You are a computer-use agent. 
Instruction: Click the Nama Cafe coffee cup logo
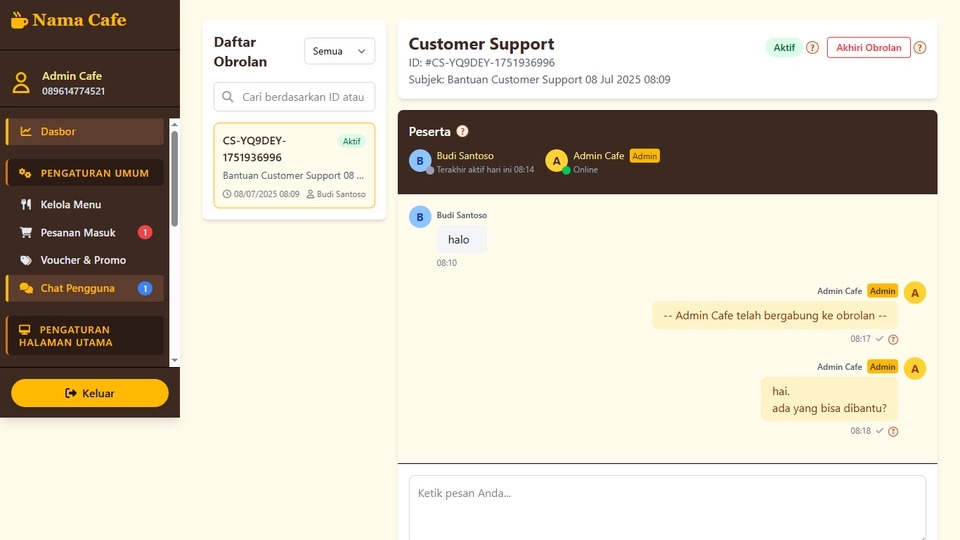[19, 19]
